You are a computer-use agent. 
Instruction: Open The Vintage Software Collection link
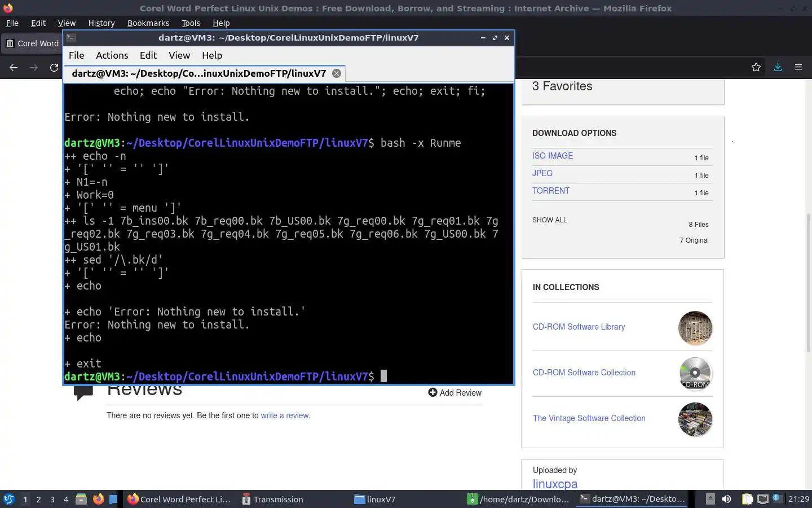pyautogui.click(x=589, y=418)
